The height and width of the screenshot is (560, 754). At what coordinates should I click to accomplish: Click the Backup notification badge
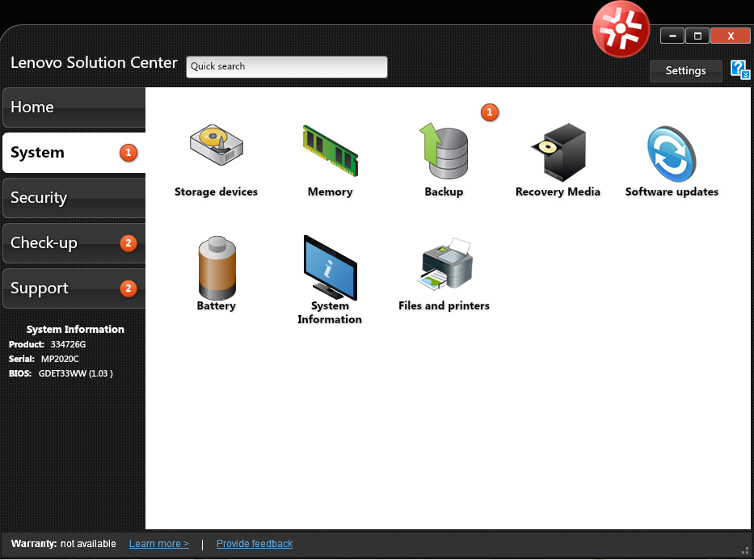pyautogui.click(x=490, y=112)
